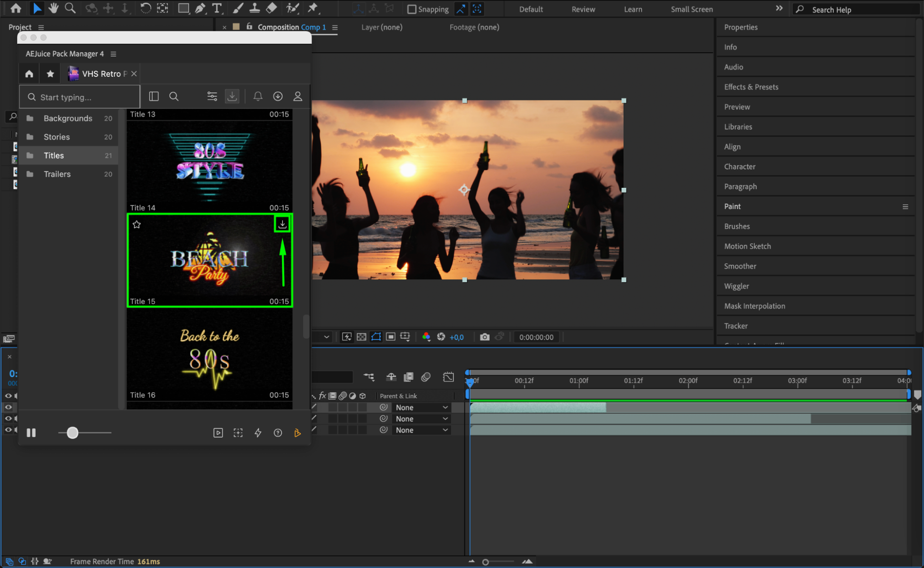Image resolution: width=924 pixels, height=568 pixels.
Task: Open the Backgrounds category folder
Action: 68,118
